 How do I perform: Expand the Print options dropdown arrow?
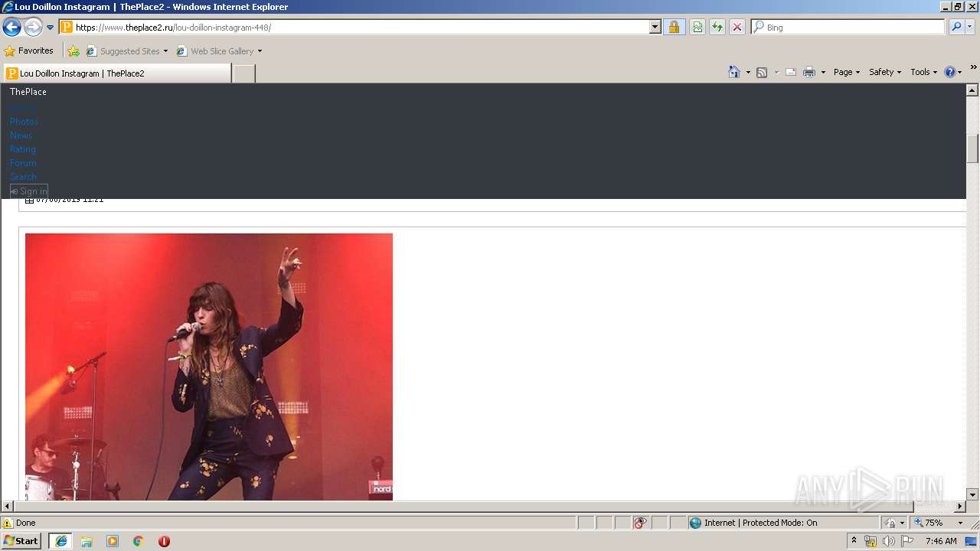[823, 72]
